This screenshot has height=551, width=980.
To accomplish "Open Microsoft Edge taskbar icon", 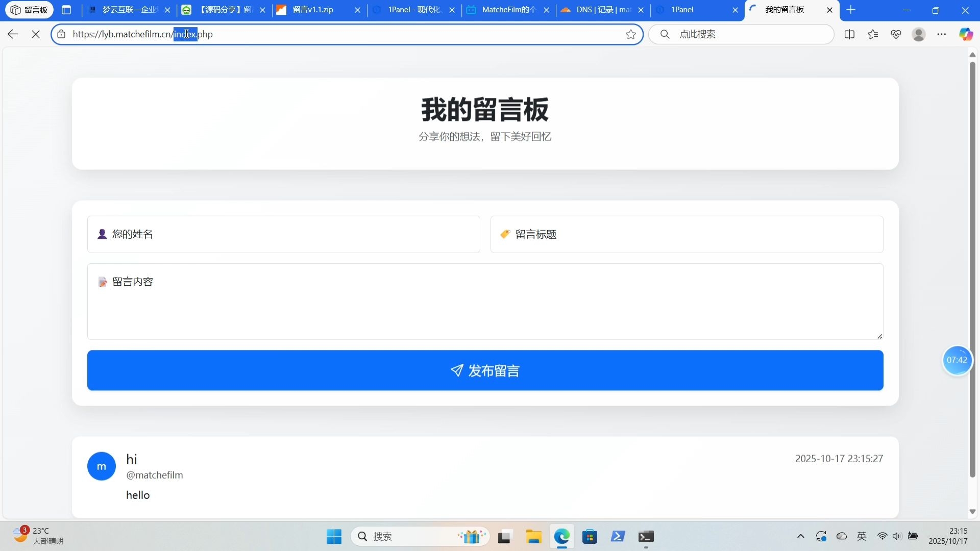I will click(562, 537).
